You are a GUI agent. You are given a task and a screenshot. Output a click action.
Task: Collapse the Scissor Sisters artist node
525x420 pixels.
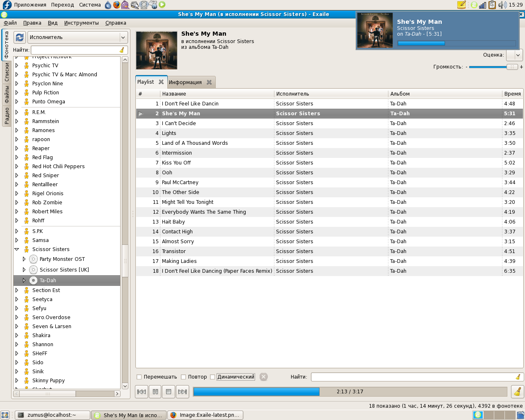coord(17,249)
